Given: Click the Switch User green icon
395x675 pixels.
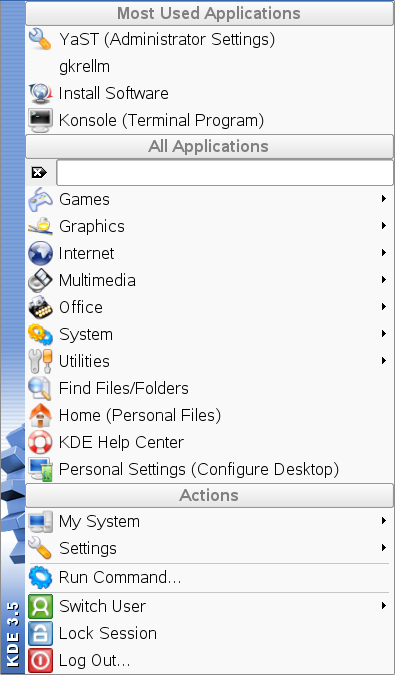Looking at the screenshot, I should click(x=40, y=606).
